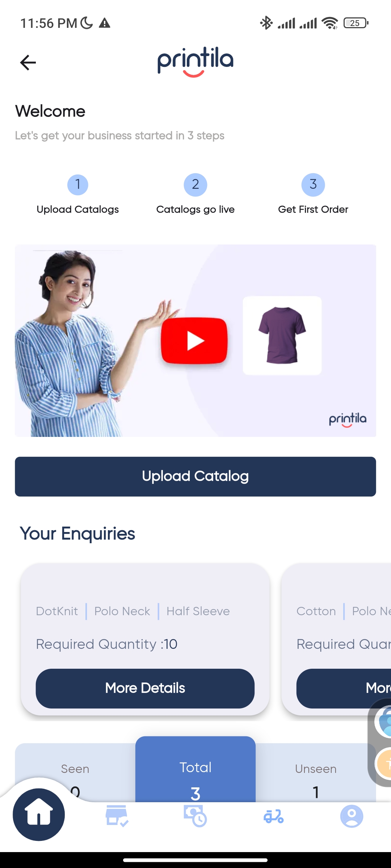Open More Details for DotKnit enquiry

point(145,688)
